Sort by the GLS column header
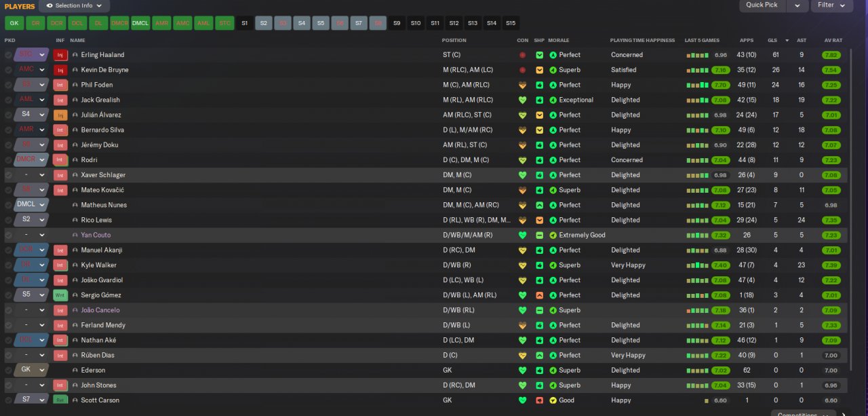Viewport: 868px width, 416px height. click(x=772, y=41)
